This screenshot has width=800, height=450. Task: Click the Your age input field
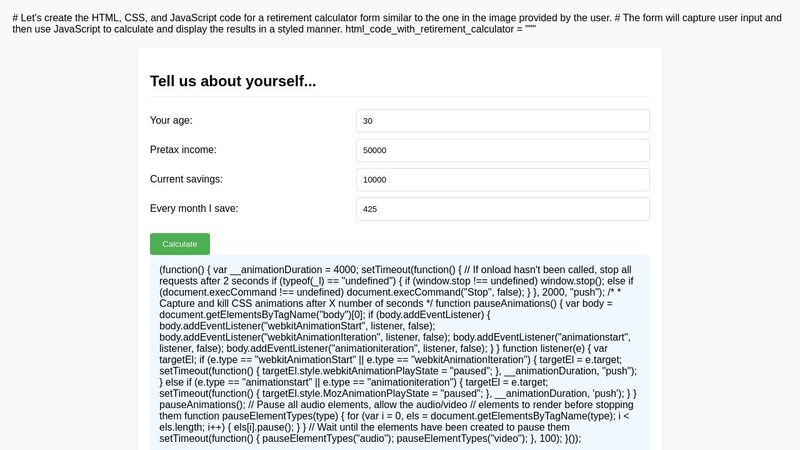[x=502, y=121]
